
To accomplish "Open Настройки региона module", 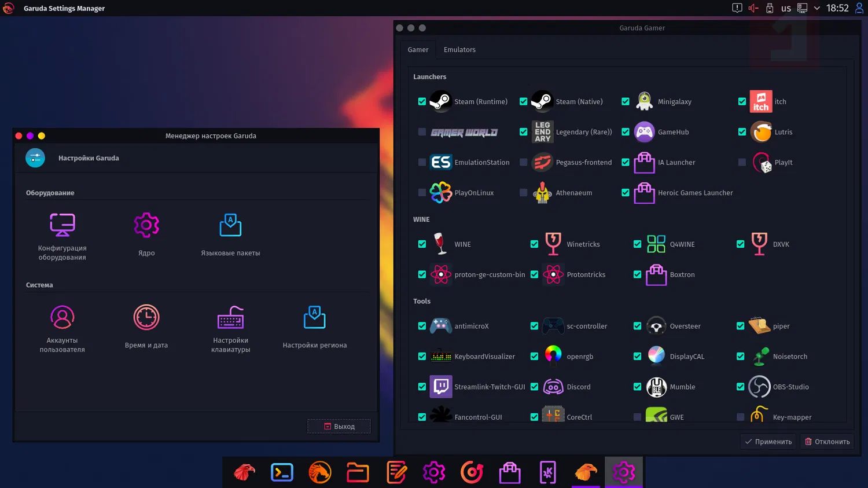I will click(x=315, y=326).
